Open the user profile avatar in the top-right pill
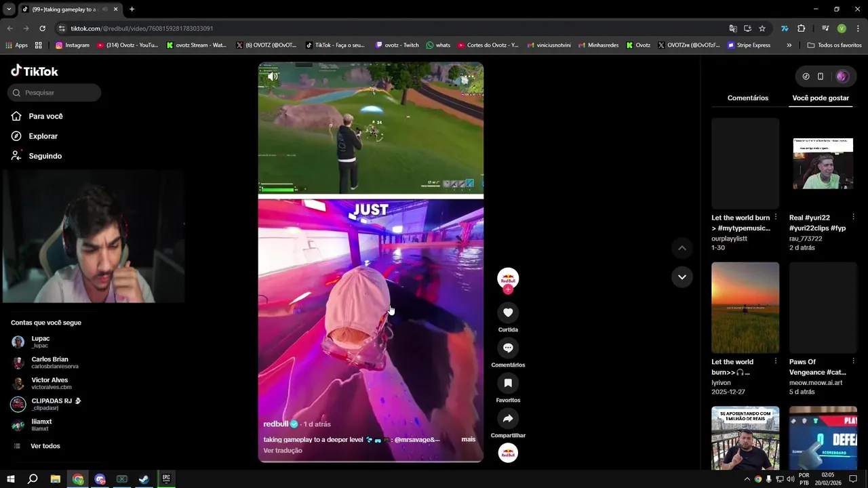 click(842, 77)
